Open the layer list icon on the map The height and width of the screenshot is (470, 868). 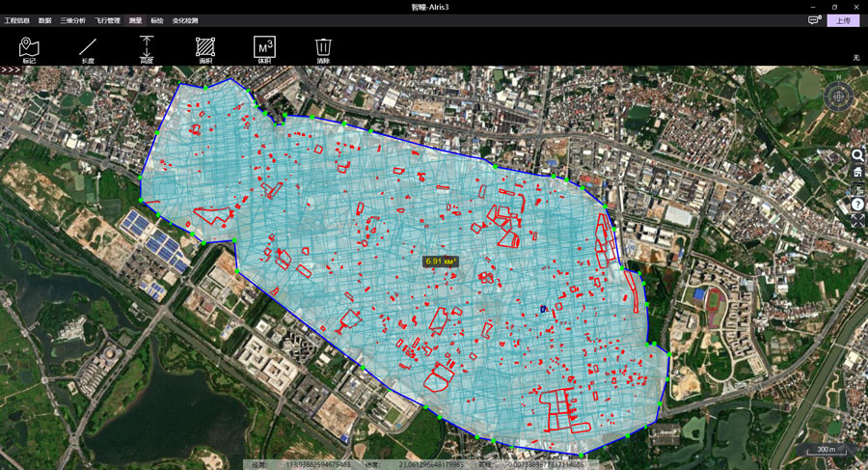(x=857, y=188)
